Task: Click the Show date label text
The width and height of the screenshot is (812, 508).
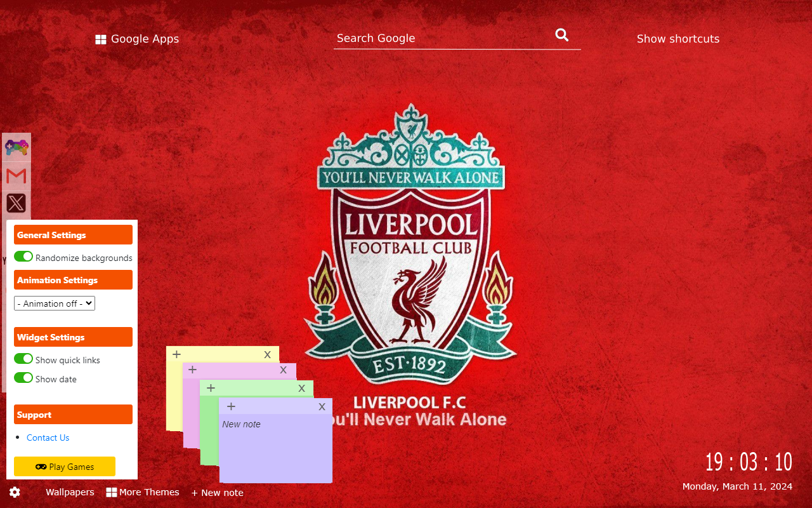Action: pyautogui.click(x=56, y=379)
